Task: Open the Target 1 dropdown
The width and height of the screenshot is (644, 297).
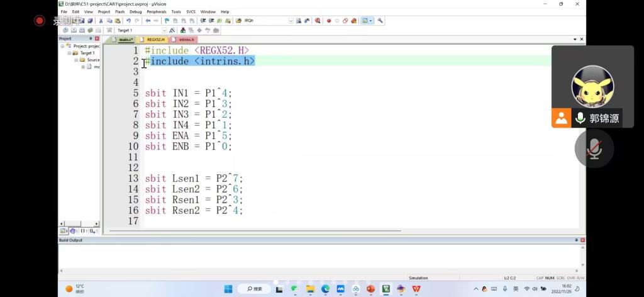Action: pyautogui.click(x=165, y=30)
